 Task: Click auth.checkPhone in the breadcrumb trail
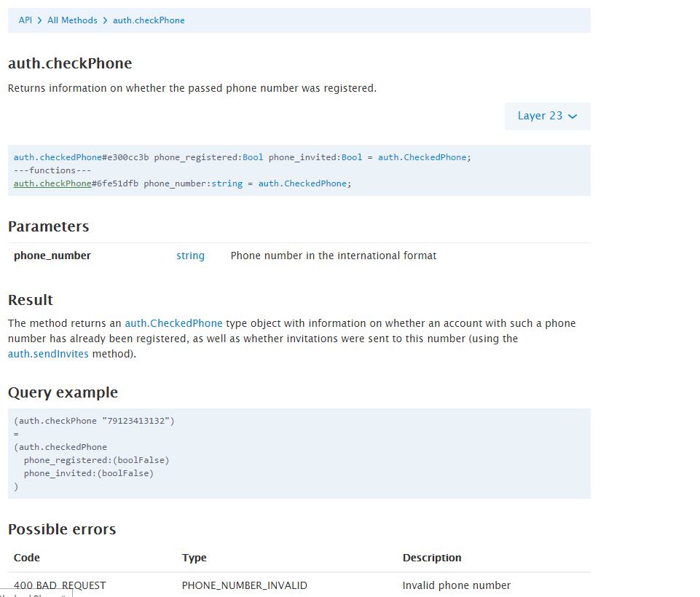[149, 20]
